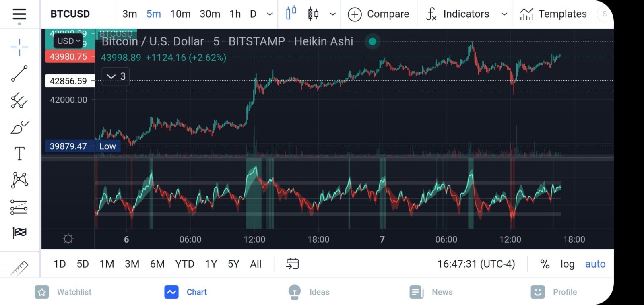The width and height of the screenshot is (644, 305).
Task: Open the Profile smiley icon
Action: click(x=537, y=292)
